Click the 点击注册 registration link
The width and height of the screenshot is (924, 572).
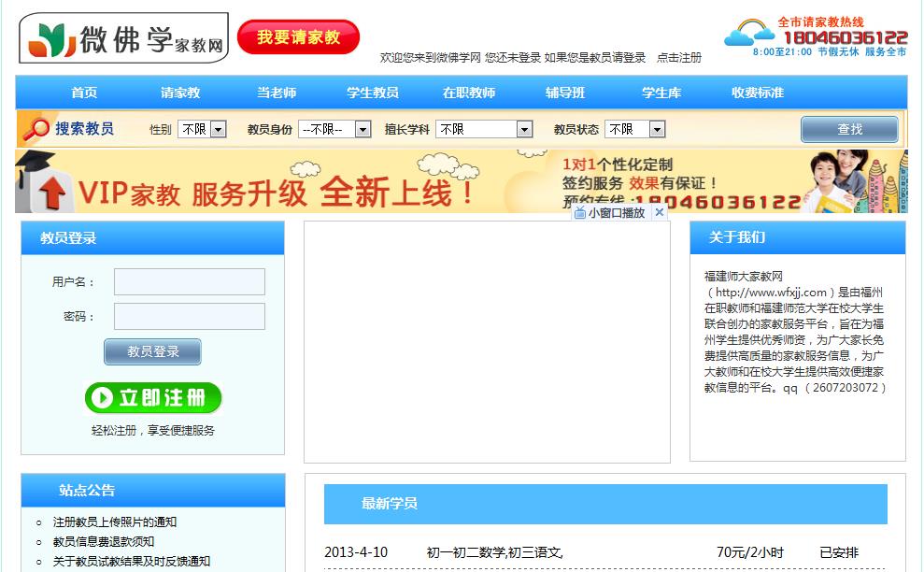(x=680, y=57)
